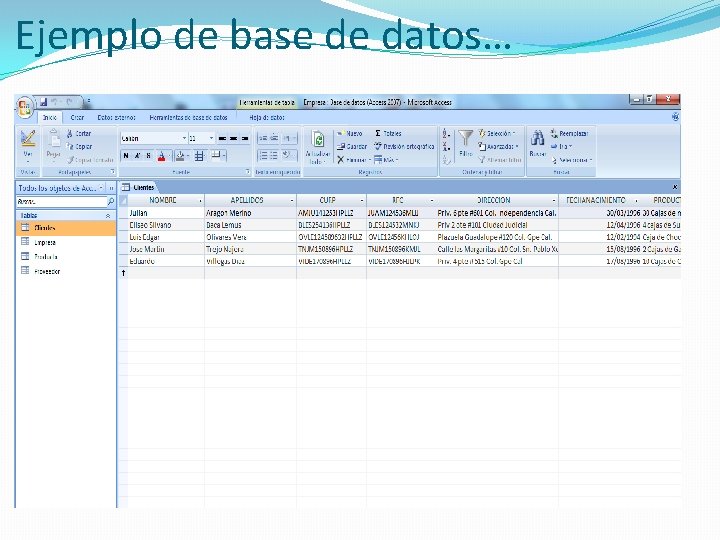
Task: Open the Más records dropdown
Action: [385, 160]
